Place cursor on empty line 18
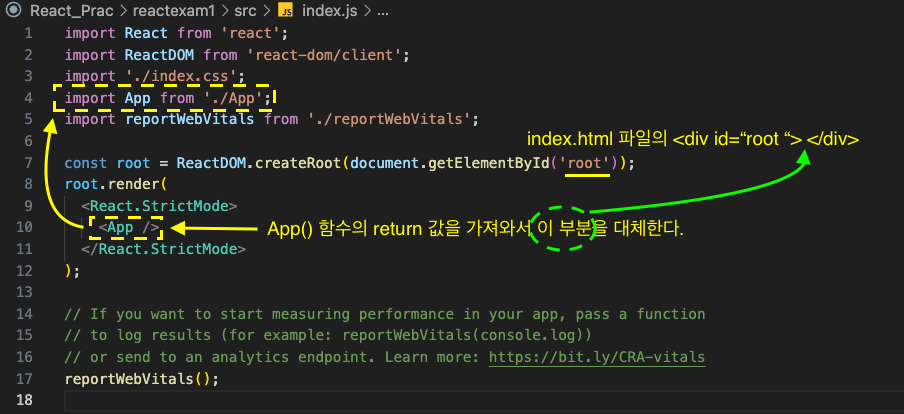Image resolution: width=904 pixels, height=414 pixels. [x=484, y=401]
